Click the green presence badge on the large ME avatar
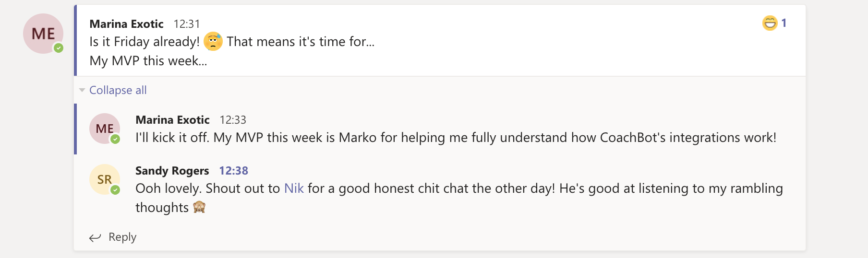Screen dimensions: 868x258 pos(59,48)
